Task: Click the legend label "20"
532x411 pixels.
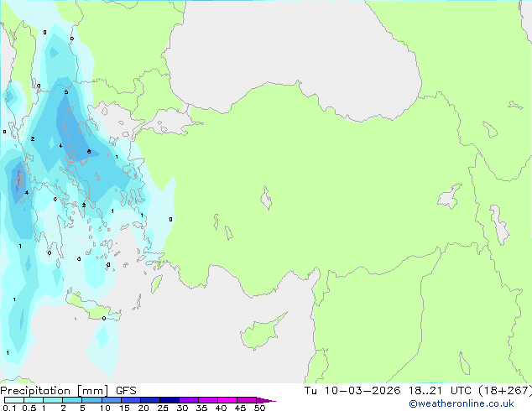Action: coord(143,408)
